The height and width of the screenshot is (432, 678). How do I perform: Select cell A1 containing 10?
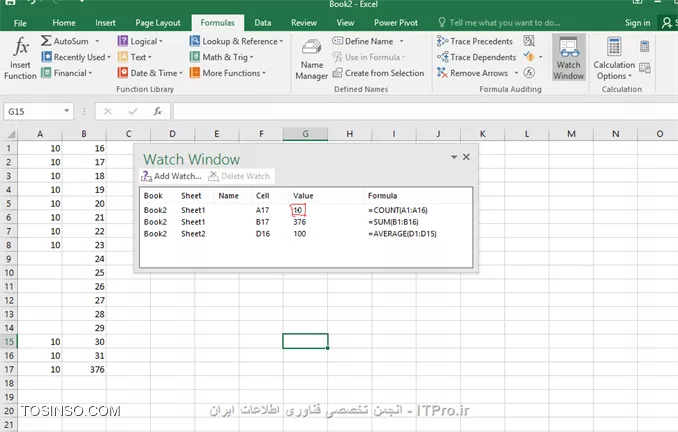[x=40, y=148]
